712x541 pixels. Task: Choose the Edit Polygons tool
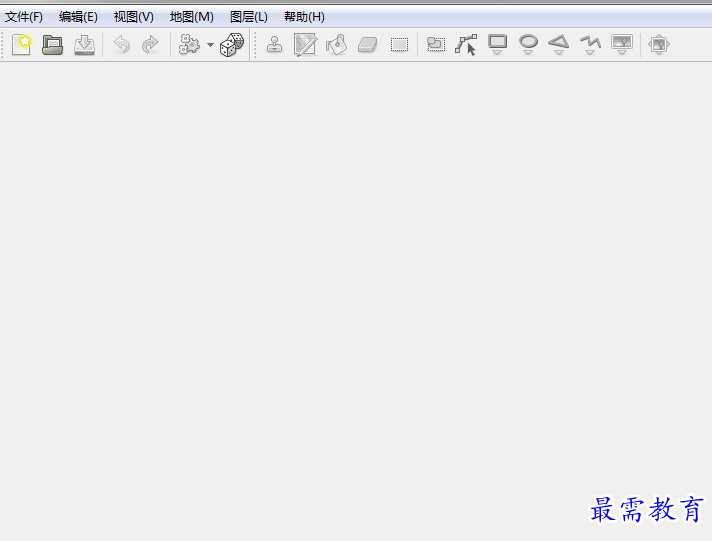pyautogui.click(x=466, y=45)
